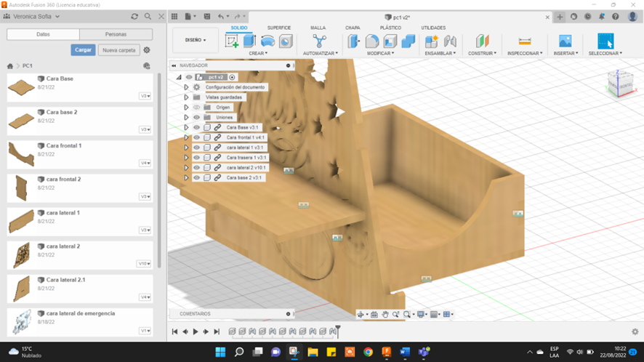Select the Pan hand tool

pos(385,314)
